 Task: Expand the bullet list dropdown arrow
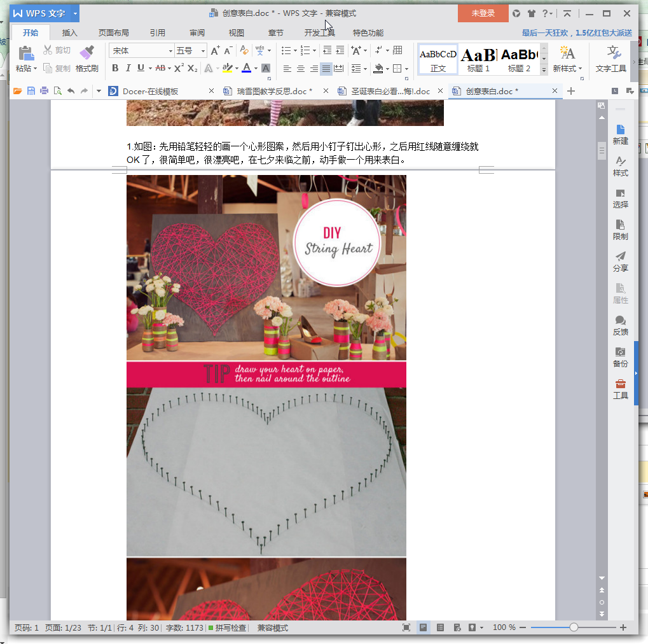coord(295,51)
